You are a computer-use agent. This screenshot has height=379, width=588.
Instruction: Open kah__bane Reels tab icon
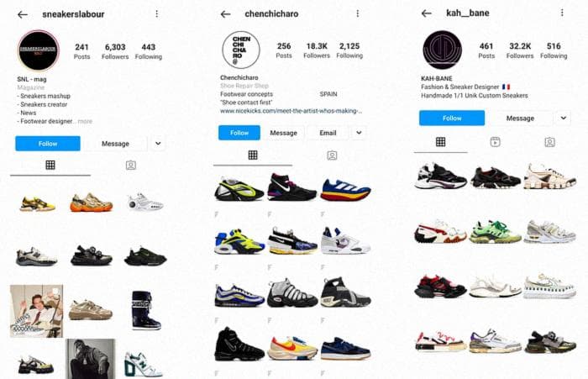coord(495,142)
